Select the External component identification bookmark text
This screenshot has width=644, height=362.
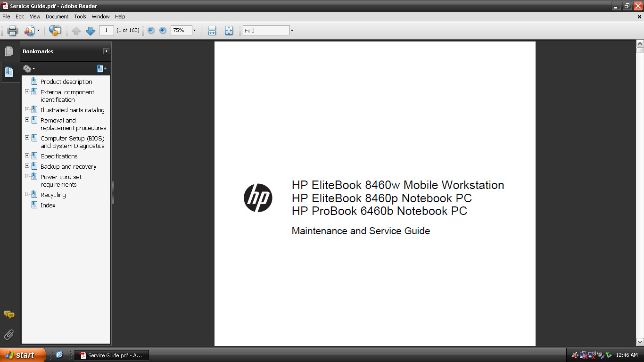[67, 96]
